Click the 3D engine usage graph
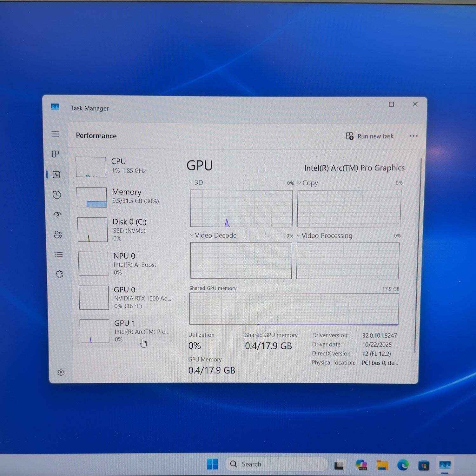Viewport: 476px width, 476px height. tap(241, 208)
